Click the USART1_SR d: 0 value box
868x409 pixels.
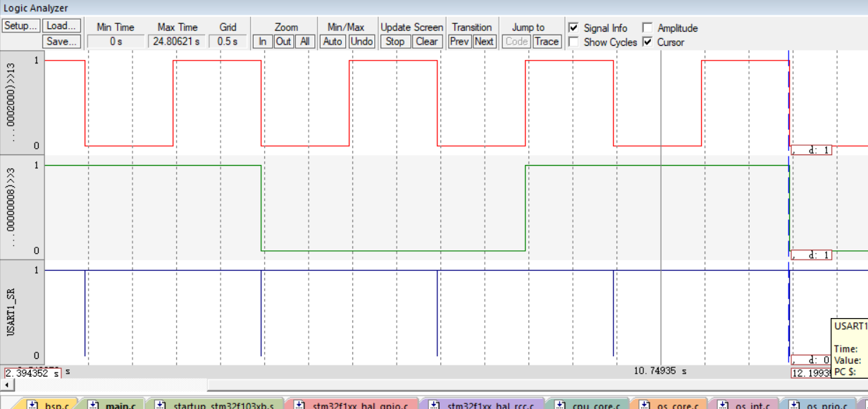pos(812,360)
